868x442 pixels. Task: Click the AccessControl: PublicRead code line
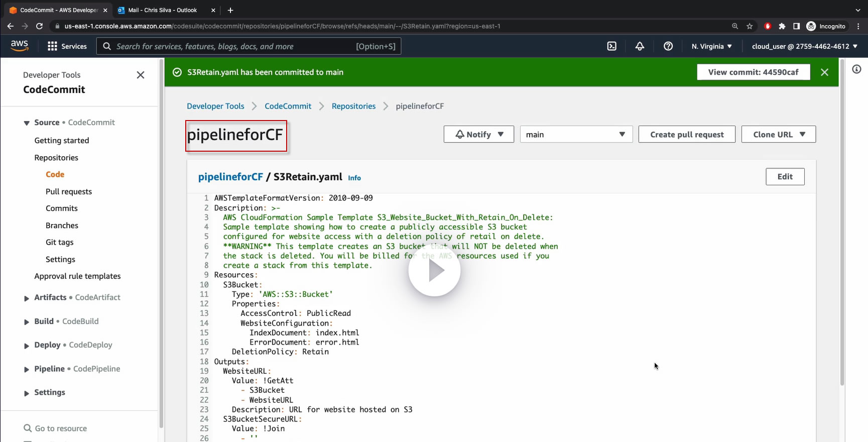click(296, 313)
